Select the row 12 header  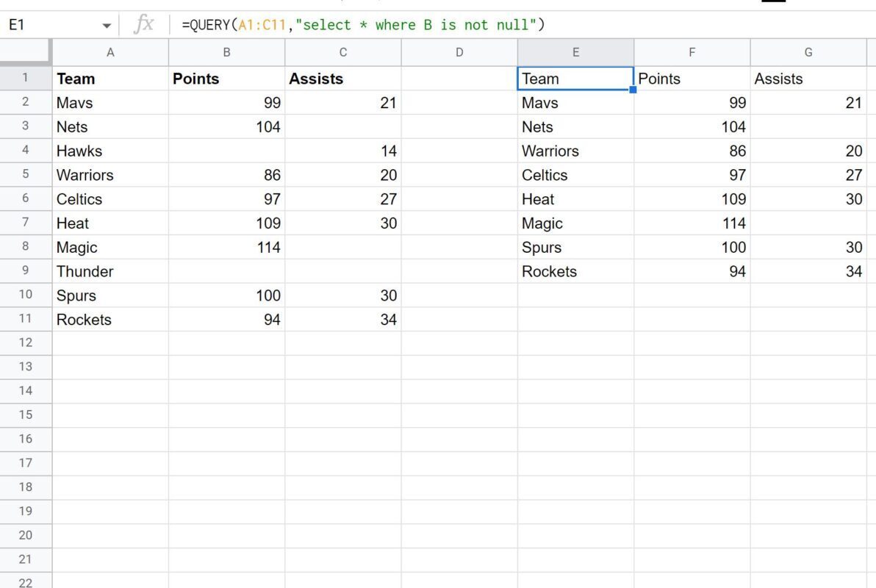click(26, 343)
